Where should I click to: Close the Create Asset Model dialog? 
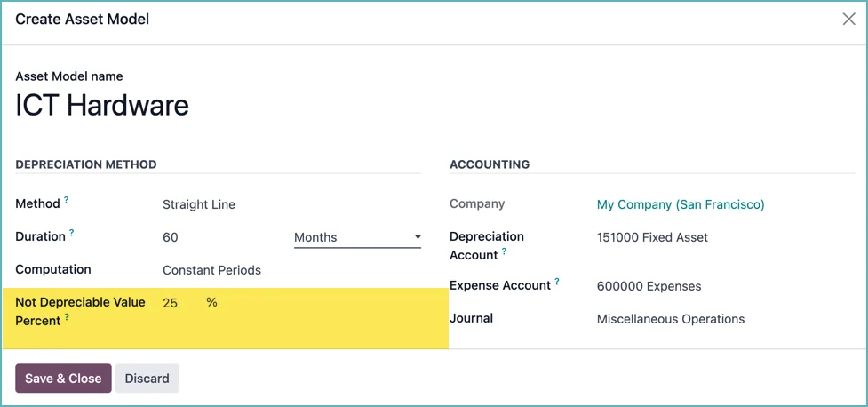coord(848,20)
